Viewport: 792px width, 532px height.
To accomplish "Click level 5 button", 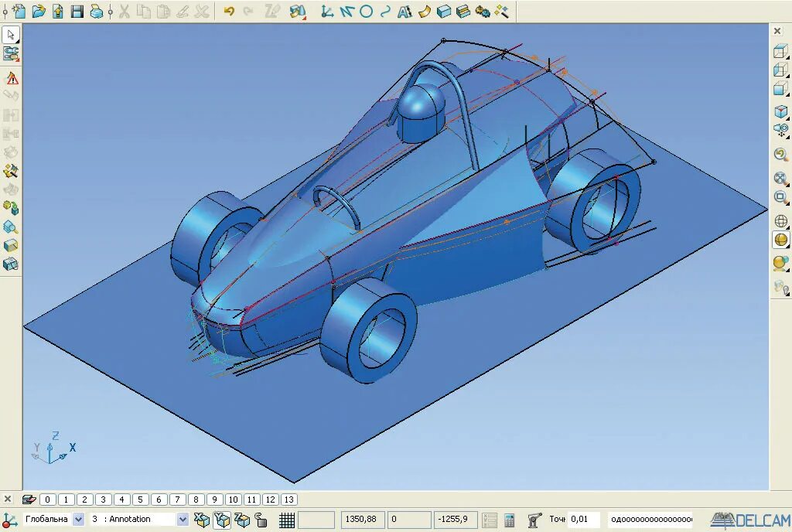I will (141, 500).
